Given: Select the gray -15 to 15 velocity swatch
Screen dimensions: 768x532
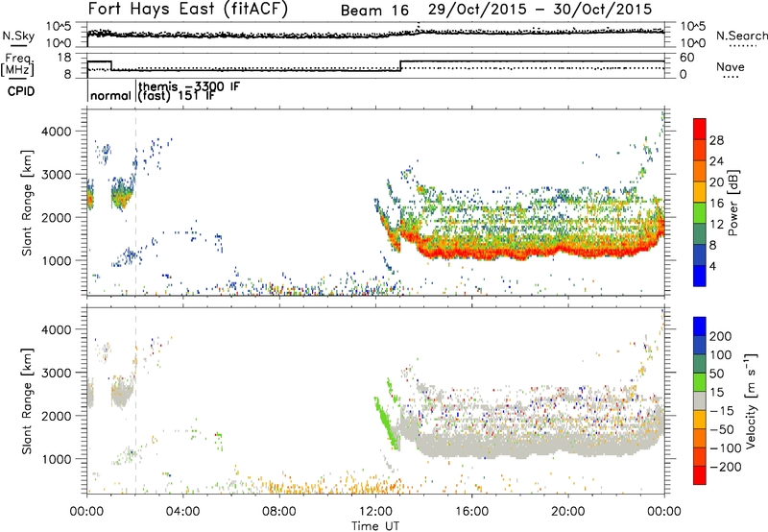Looking at the screenshot, I should click(700, 400).
